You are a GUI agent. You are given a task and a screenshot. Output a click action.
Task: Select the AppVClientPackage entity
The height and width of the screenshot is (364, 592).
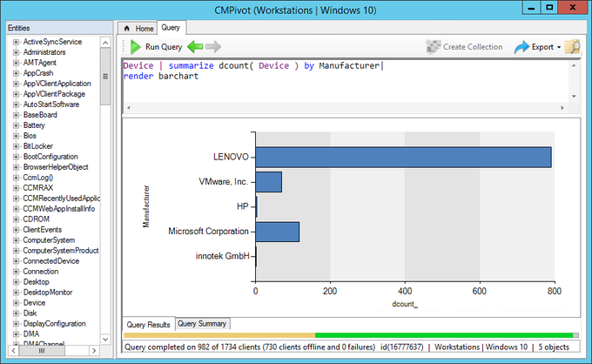[x=54, y=94]
